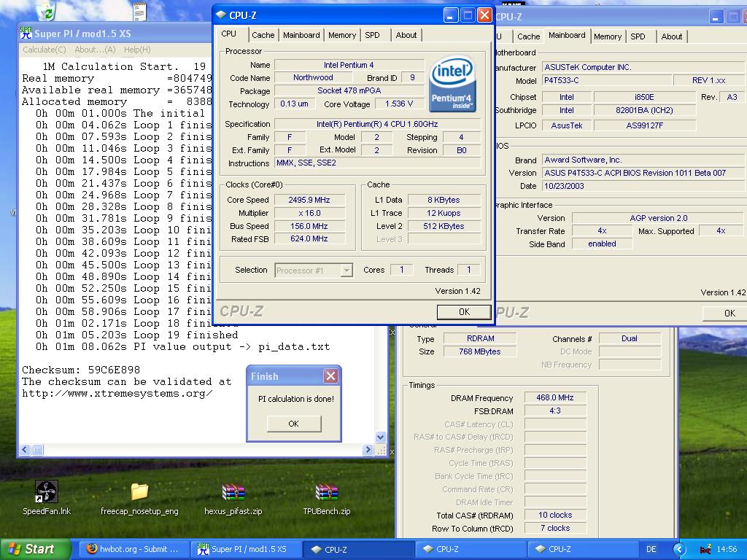Click the taskbar clock showing 14:56

(727, 549)
